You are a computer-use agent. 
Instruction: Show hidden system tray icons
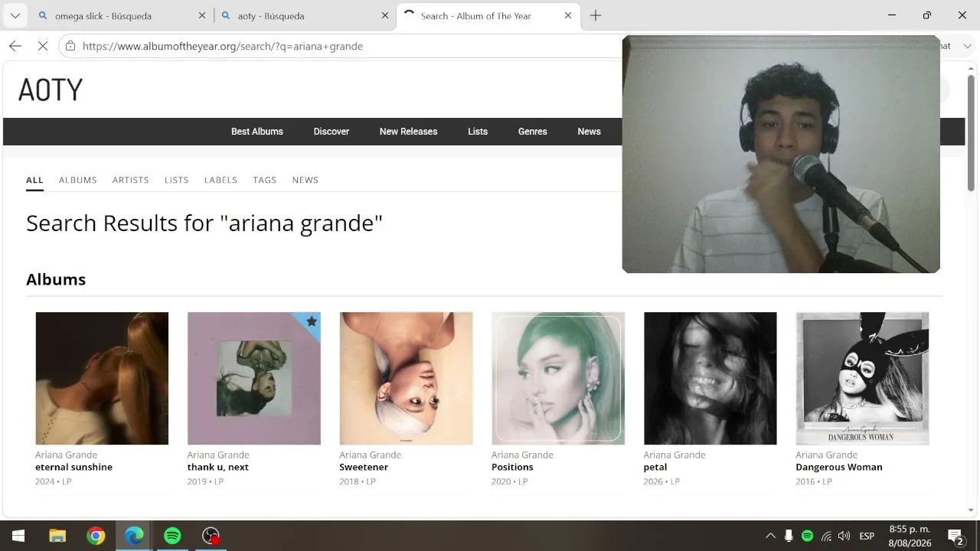tap(770, 536)
